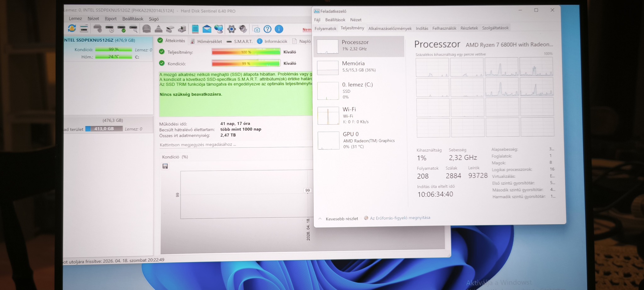The height and width of the screenshot is (290, 644).
Task: Click the last refresh time in status bar
Action: (114, 261)
